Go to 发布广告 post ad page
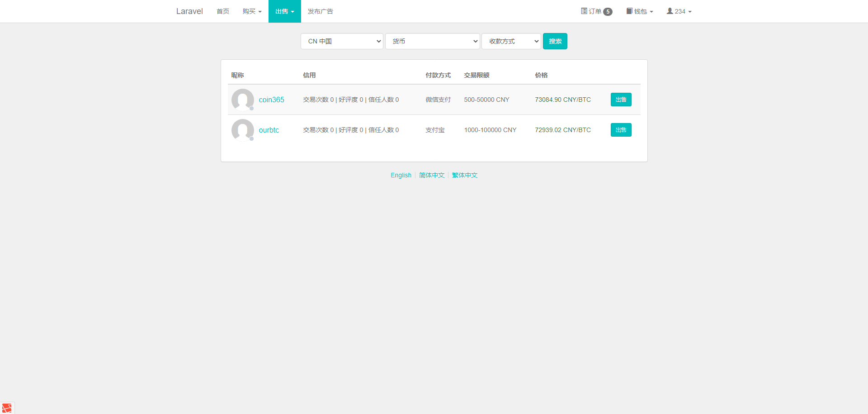The height and width of the screenshot is (414, 868). (320, 11)
